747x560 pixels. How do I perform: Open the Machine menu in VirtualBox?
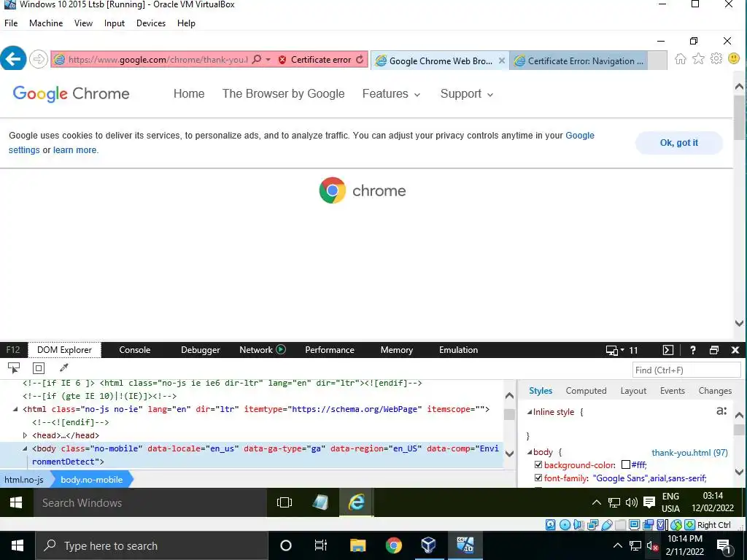pos(46,23)
